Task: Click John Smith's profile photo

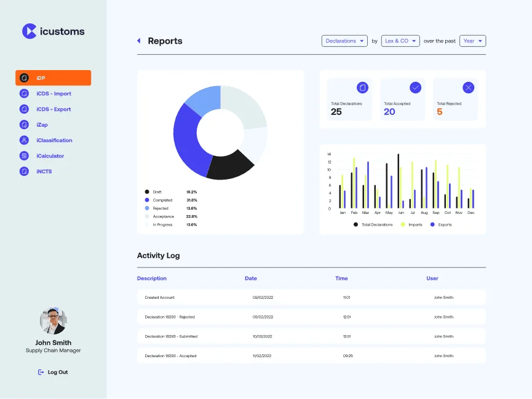Action: [54, 321]
